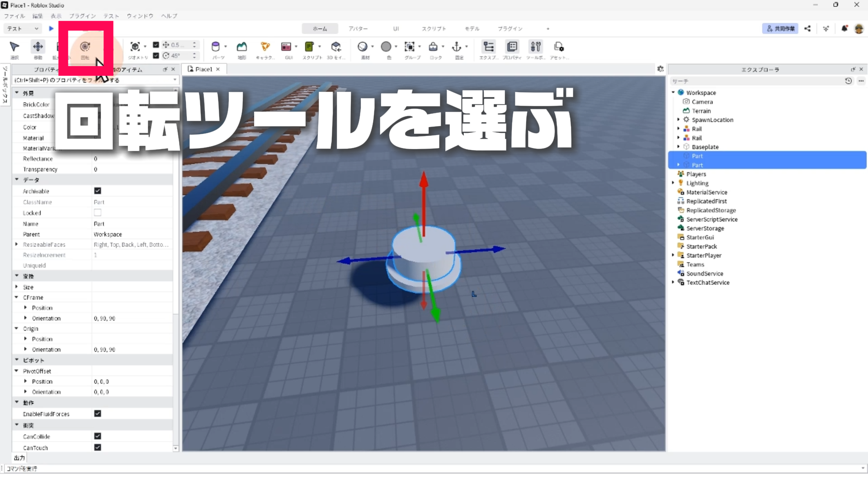Viewport: 868px width, 488px height.
Task: Collapse the Workspace tree node
Action: click(673, 93)
